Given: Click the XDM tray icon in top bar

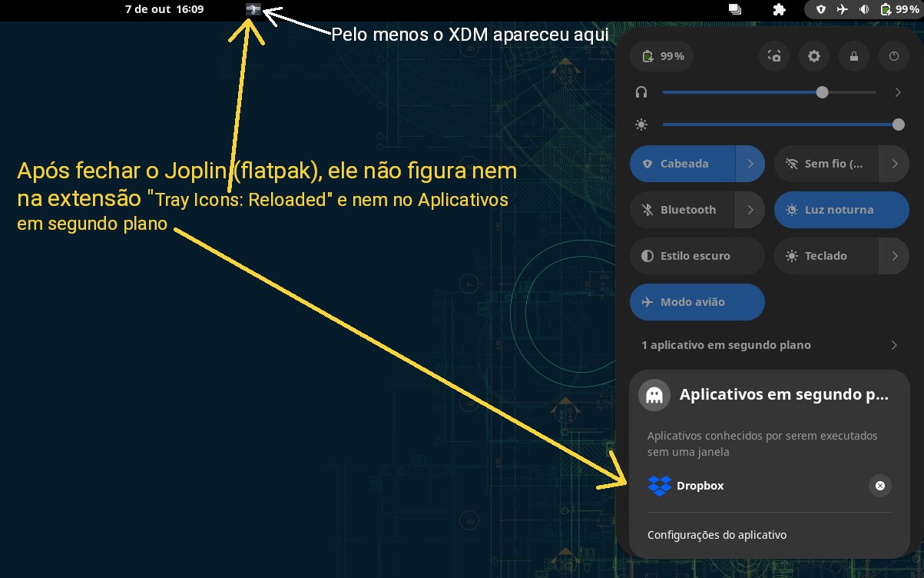Looking at the screenshot, I should tap(254, 9).
